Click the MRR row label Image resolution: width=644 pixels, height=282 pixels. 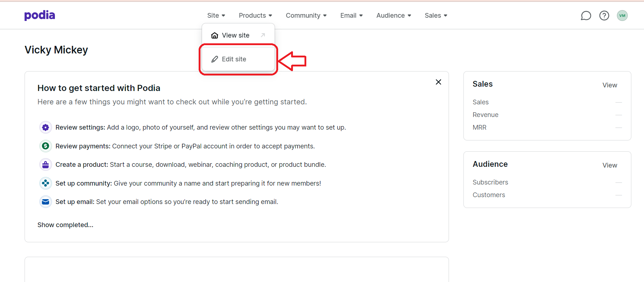click(x=479, y=127)
